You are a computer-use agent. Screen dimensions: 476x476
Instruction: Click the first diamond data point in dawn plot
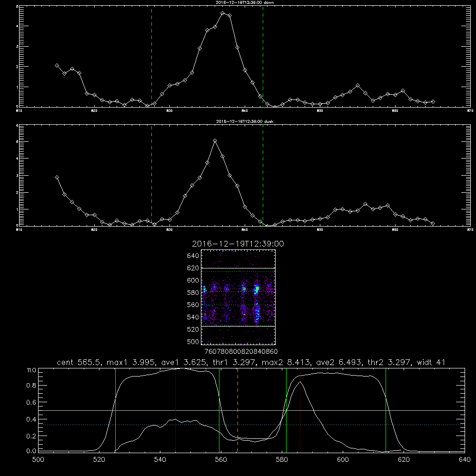[57, 65]
